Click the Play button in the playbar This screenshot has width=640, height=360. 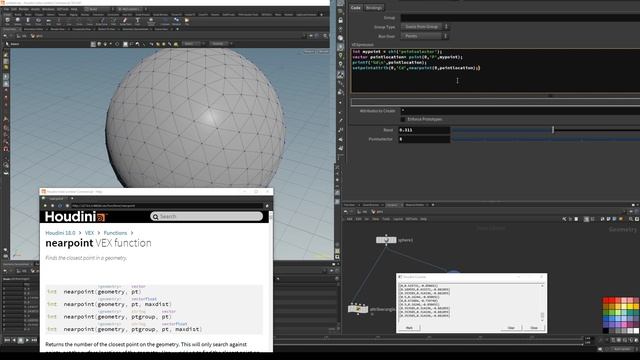pos(27,340)
